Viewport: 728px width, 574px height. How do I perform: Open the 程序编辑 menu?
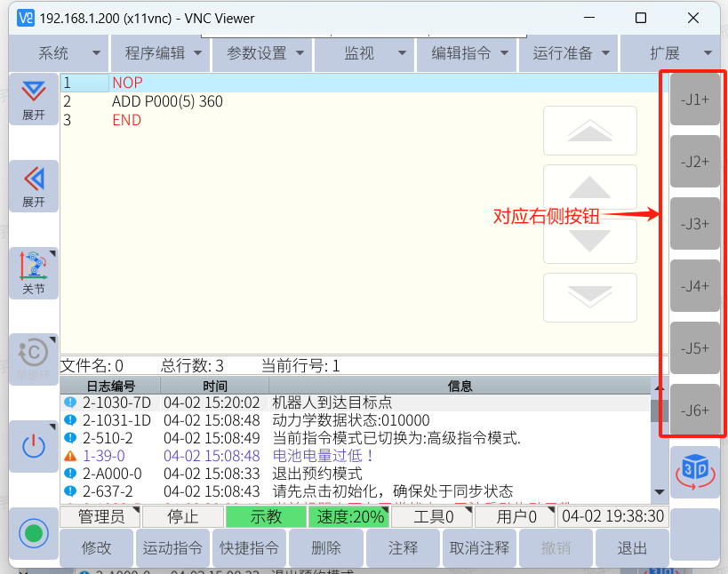coord(161,53)
